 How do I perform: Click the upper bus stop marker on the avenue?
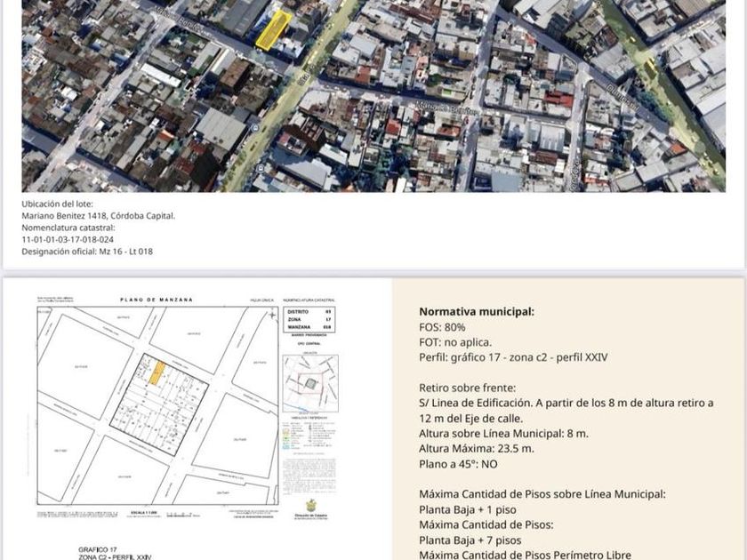pyautogui.click(x=255, y=128)
